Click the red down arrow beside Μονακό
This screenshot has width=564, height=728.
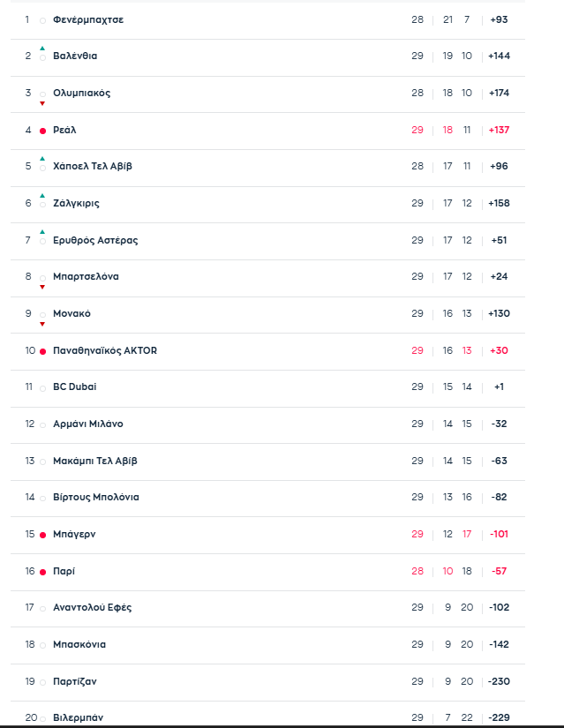coord(42,324)
